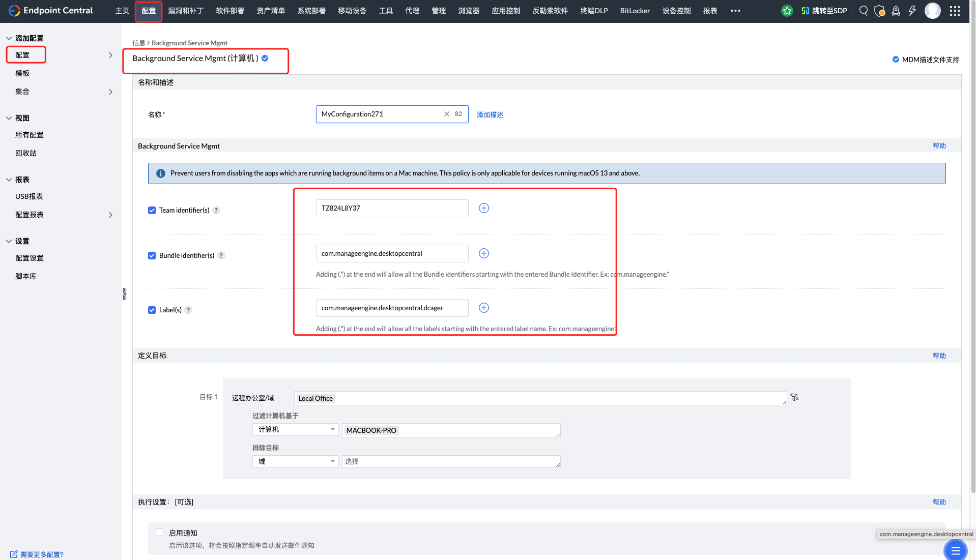Click the 排除目标 选择 field
The width and height of the screenshot is (976, 560).
[x=451, y=461]
